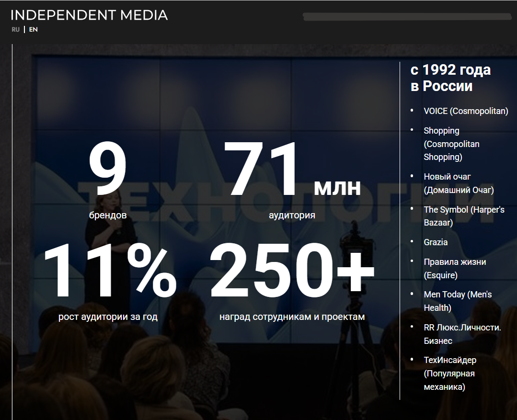Image resolution: width=517 pixels, height=420 pixels.
Task: Click the INDEPENDENT MEDIA logo
Action: point(89,15)
